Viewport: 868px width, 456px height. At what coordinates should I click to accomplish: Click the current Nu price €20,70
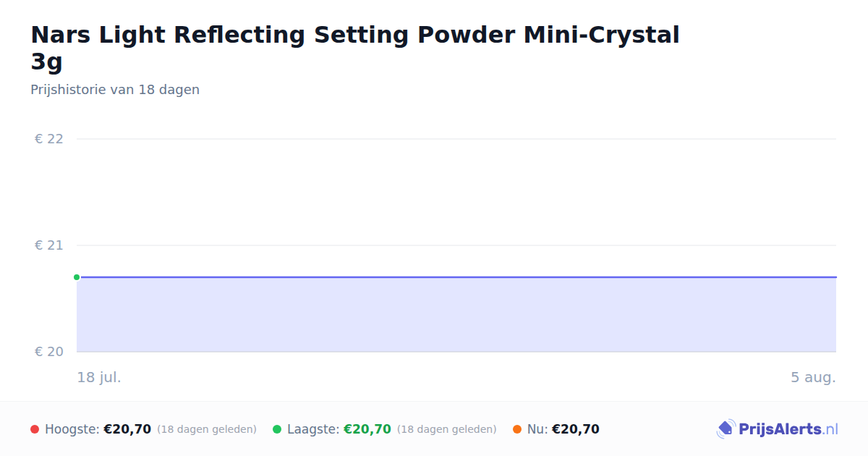(x=576, y=429)
